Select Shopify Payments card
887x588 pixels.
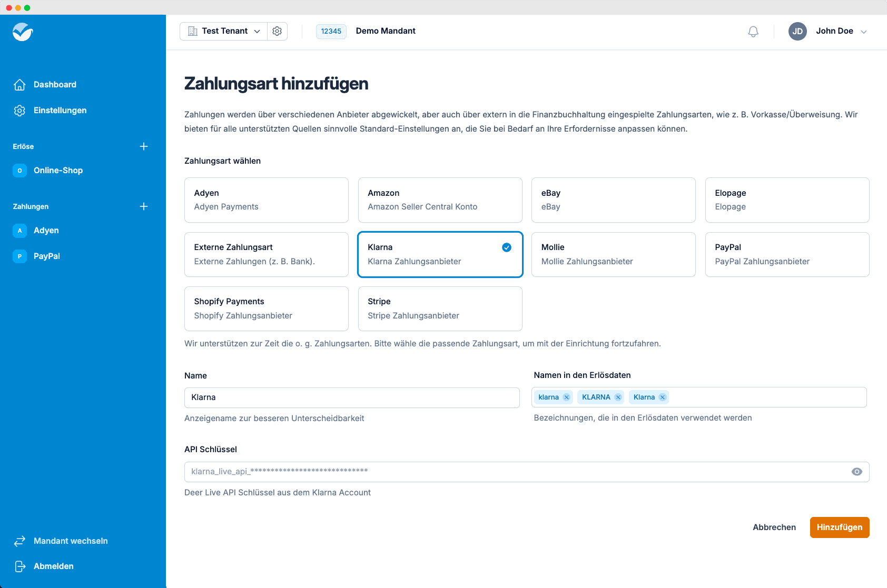[x=267, y=308]
